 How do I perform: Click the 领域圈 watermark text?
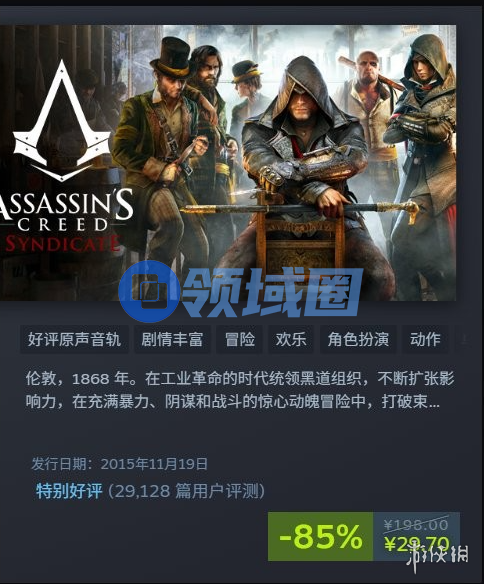(273, 292)
